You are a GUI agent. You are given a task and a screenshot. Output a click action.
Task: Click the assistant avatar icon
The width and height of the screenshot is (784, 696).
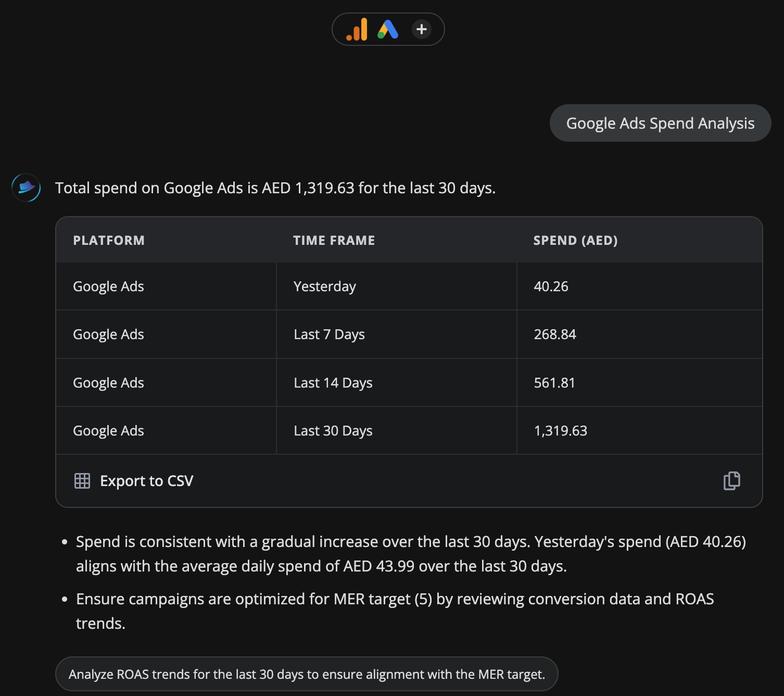pos(26,188)
